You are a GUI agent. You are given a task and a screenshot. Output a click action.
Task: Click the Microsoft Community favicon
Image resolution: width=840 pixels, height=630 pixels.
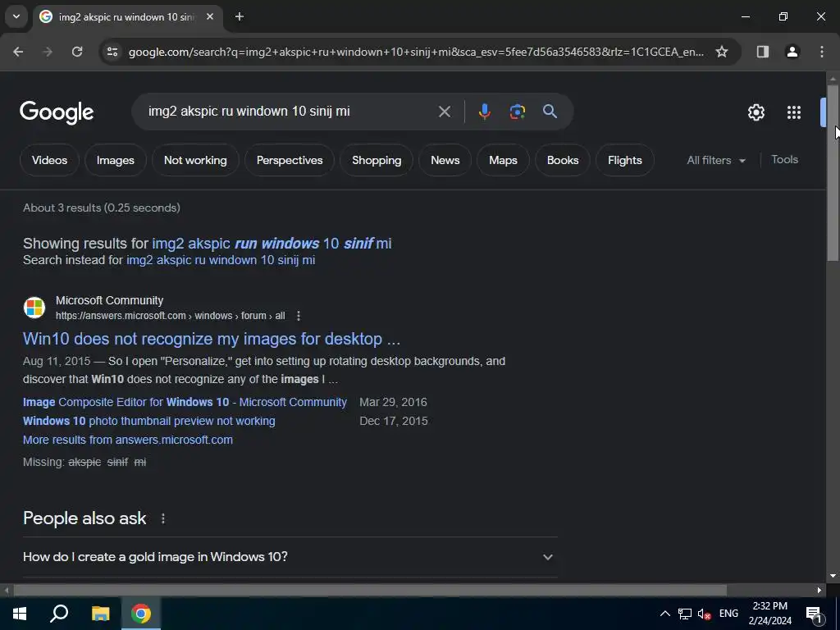pyautogui.click(x=34, y=308)
